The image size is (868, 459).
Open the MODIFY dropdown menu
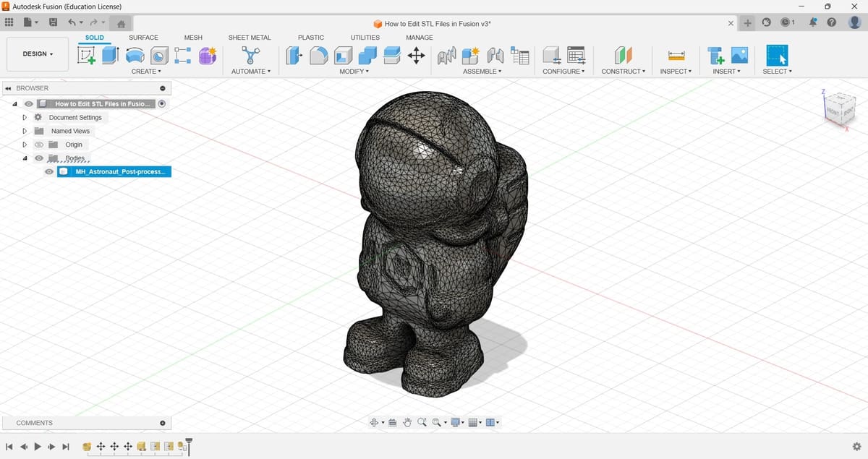pyautogui.click(x=354, y=72)
